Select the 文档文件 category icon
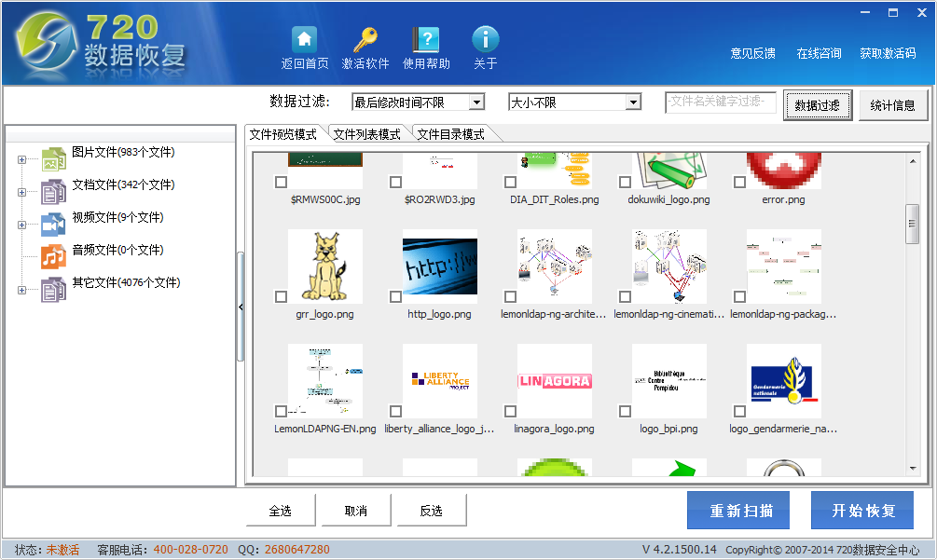Viewport: 937px width, 560px height. tap(53, 192)
